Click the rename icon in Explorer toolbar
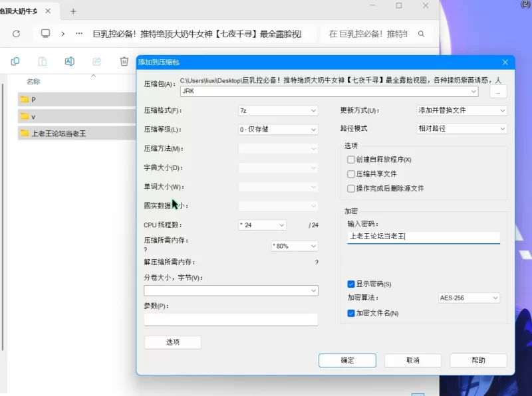532x396 pixels. (69, 62)
